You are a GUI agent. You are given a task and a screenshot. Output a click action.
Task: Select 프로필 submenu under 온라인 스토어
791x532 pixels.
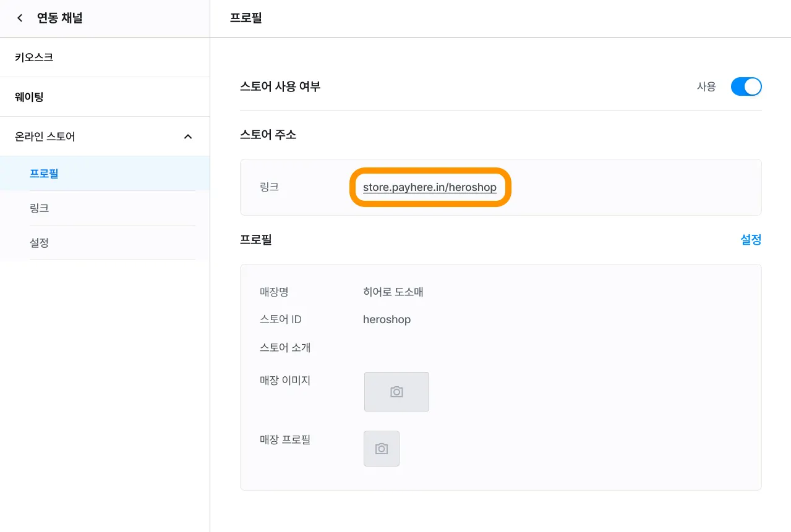tap(44, 174)
